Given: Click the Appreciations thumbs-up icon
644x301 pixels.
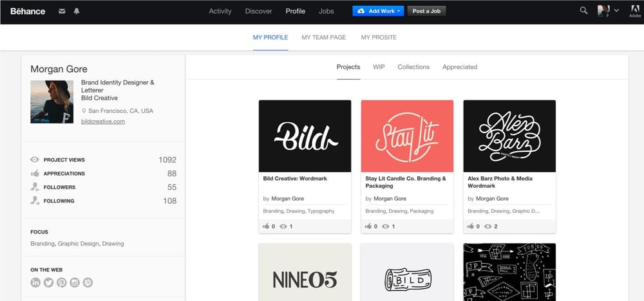Looking at the screenshot, I should click(35, 174).
